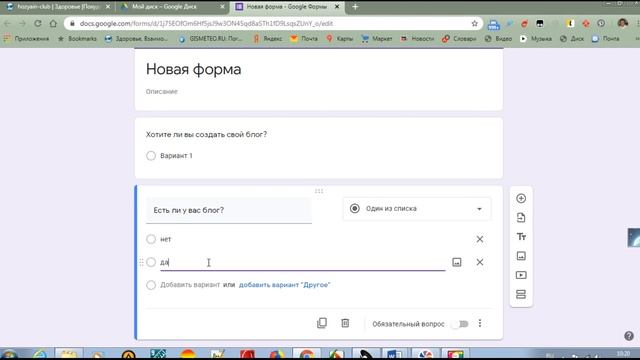Image resolution: width=640 pixels, height=360 pixels.
Task: Attach image to the 'да' option
Action: coord(457,262)
